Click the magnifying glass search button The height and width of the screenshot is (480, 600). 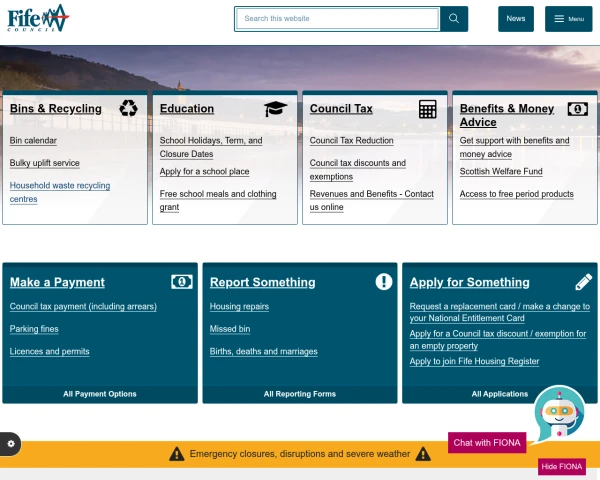coord(454,19)
